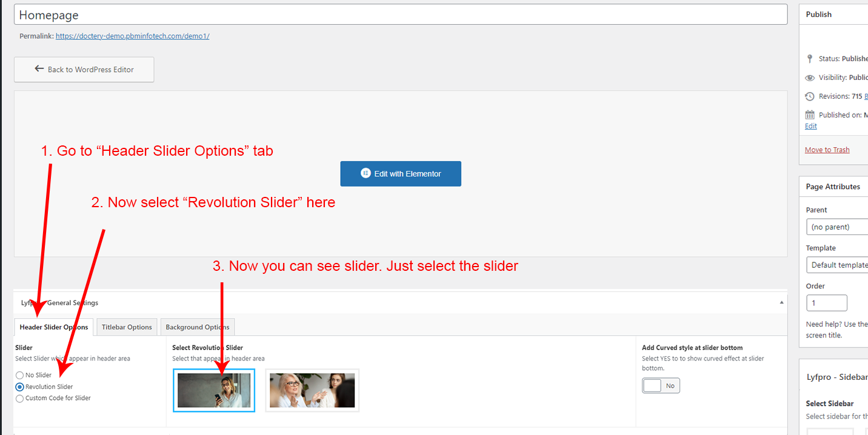The width and height of the screenshot is (868, 435).
Task: Select the second slider thumbnail with two women
Action: (x=312, y=390)
